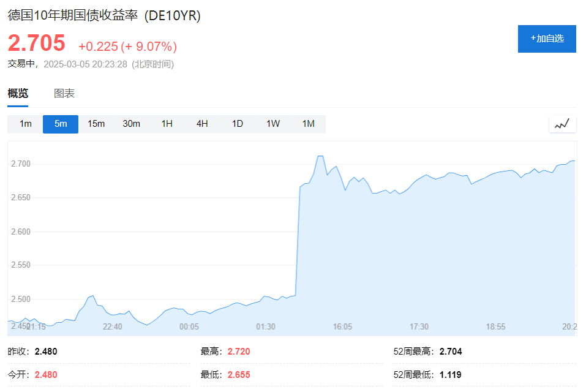The width and height of the screenshot is (586, 392).
Task: Select the 4H timeframe
Action: coord(202,123)
